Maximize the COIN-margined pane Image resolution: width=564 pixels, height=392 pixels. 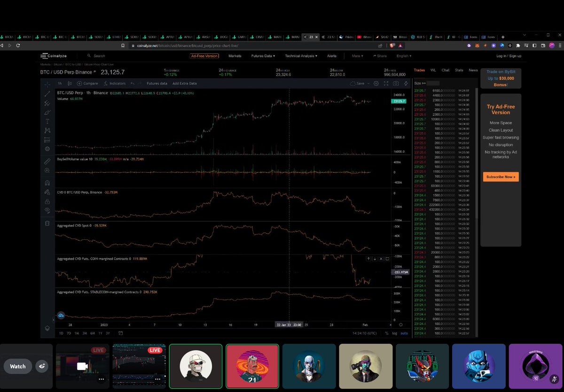click(387, 259)
